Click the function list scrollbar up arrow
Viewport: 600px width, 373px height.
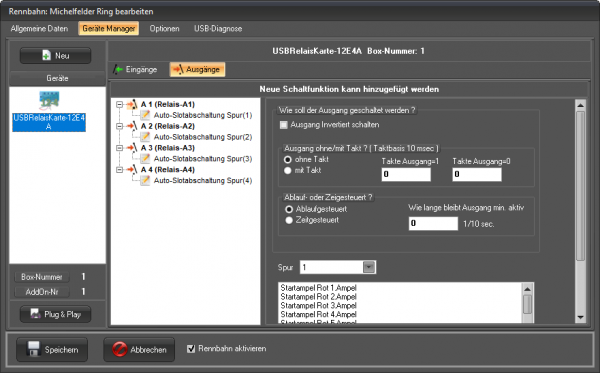pyautogui.click(x=527, y=289)
